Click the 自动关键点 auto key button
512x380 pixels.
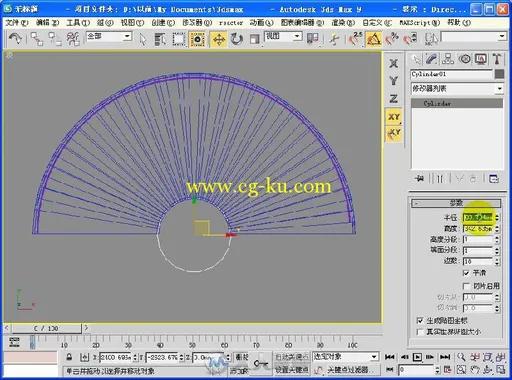click(x=292, y=357)
